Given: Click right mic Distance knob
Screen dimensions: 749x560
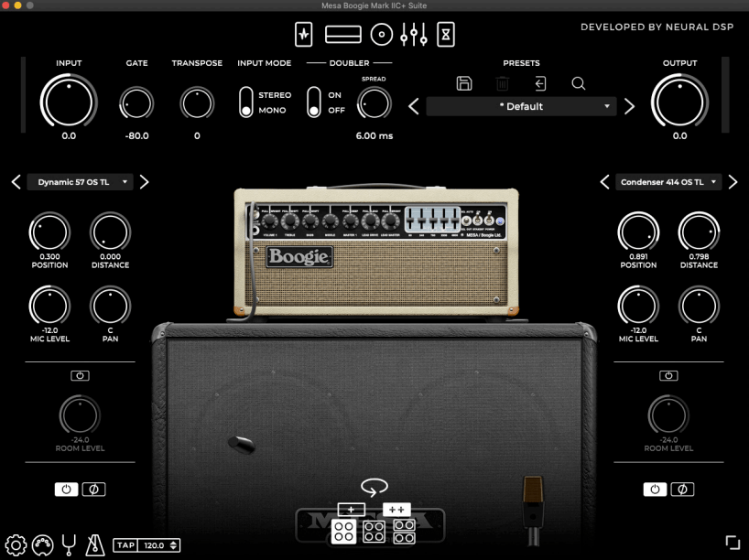Looking at the screenshot, I should pyautogui.click(x=699, y=232).
